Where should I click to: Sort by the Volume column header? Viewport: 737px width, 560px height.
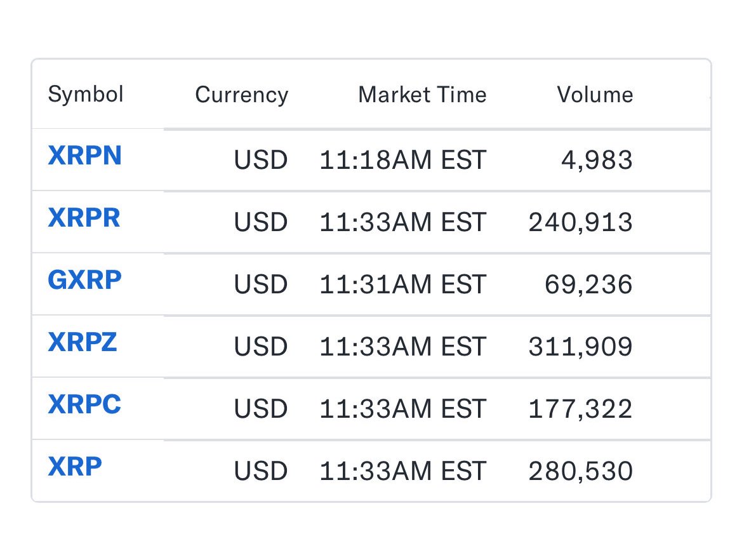595,95
